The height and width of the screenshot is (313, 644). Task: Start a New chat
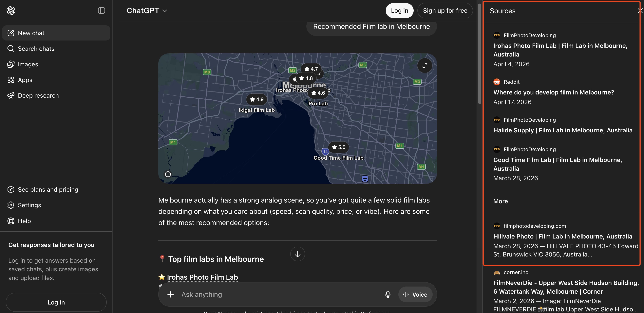56,33
